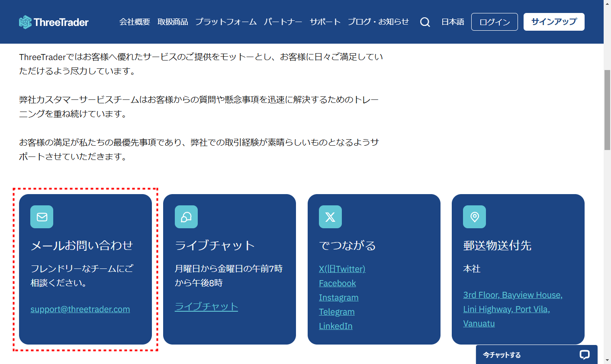611x364 pixels.
Task: Click the ThreeTrader logo
Action: pos(53,22)
